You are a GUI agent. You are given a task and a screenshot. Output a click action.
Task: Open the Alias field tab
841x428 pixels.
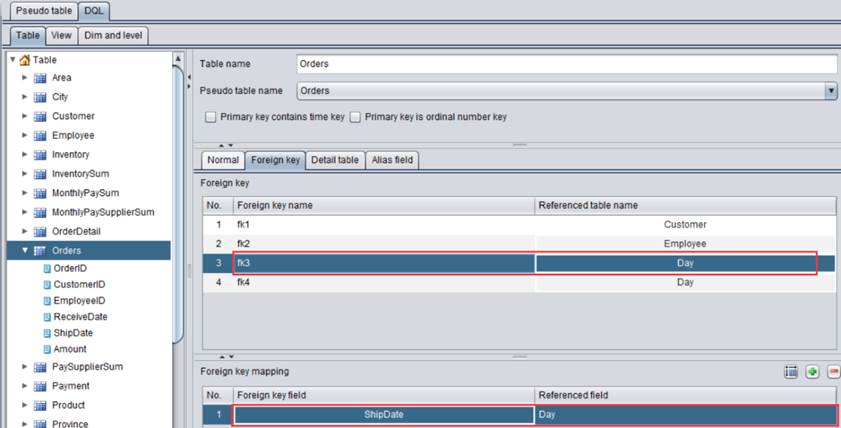click(392, 160)
